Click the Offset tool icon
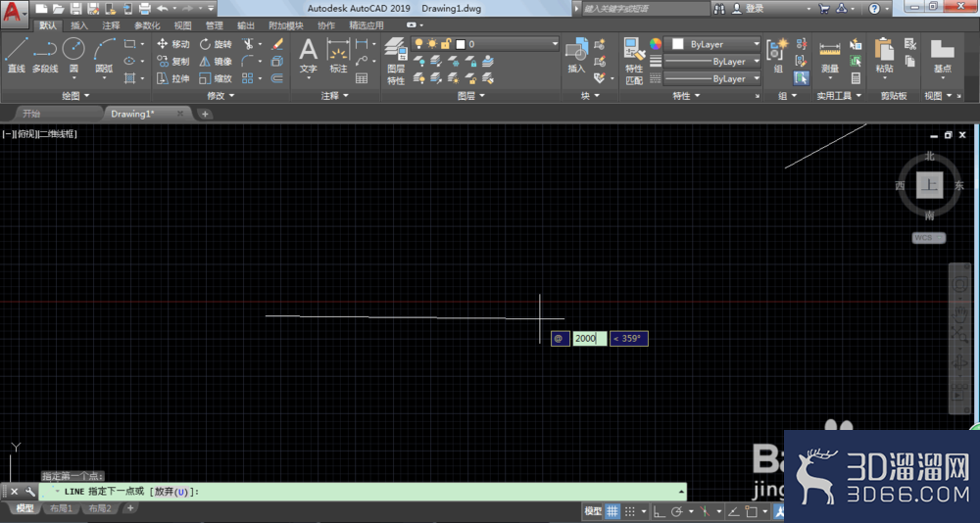 pos(277,78)
